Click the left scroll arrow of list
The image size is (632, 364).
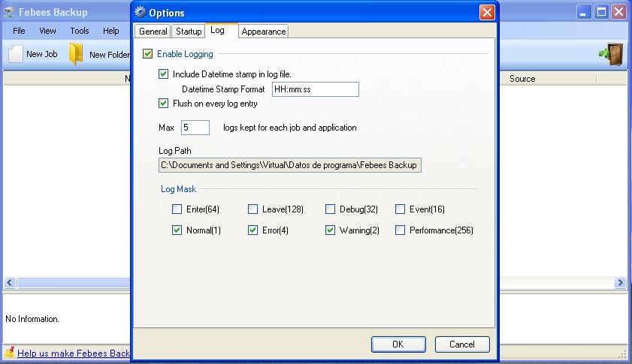point(10,283)
